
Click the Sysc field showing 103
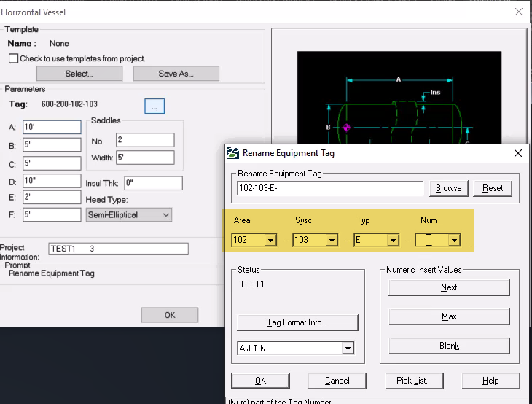[309, 241]
